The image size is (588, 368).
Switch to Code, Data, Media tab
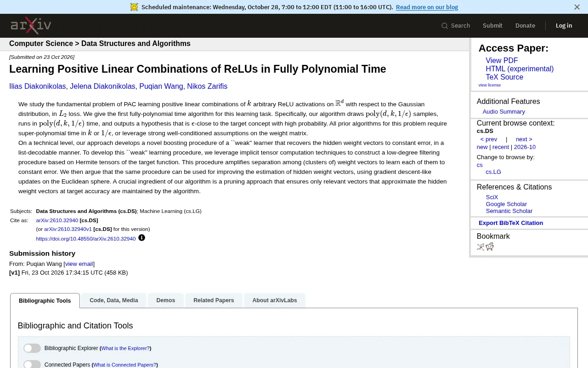point(114,300)
